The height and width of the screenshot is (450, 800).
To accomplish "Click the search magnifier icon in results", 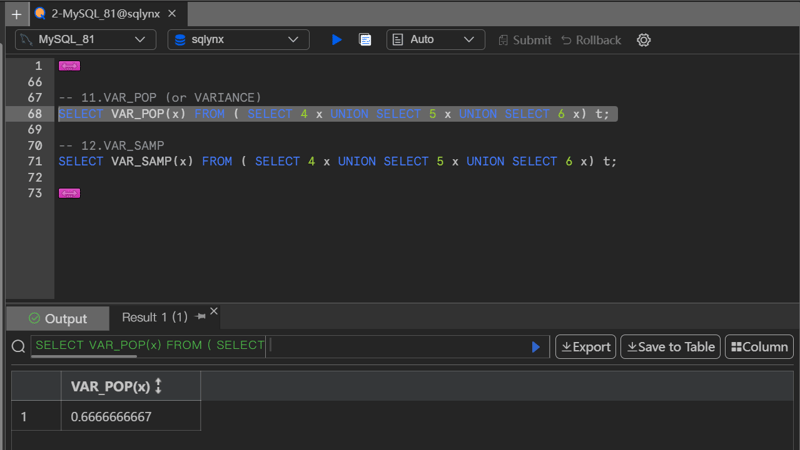I will pyautogui.click(x=18, y=346).
